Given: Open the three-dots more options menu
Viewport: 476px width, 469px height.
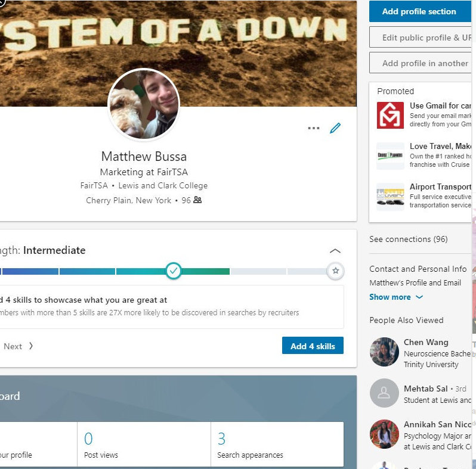Looking at the screenshot, I should (314, 128).
